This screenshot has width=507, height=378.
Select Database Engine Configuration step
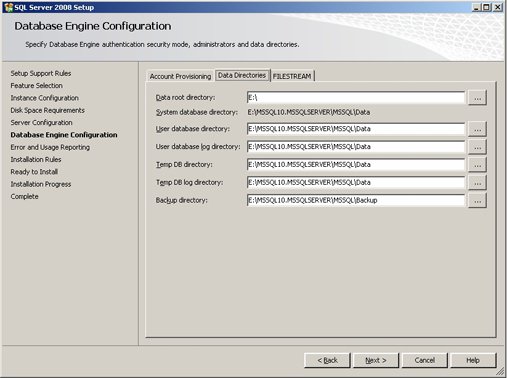pyautogui.click(x=64, y=135)
